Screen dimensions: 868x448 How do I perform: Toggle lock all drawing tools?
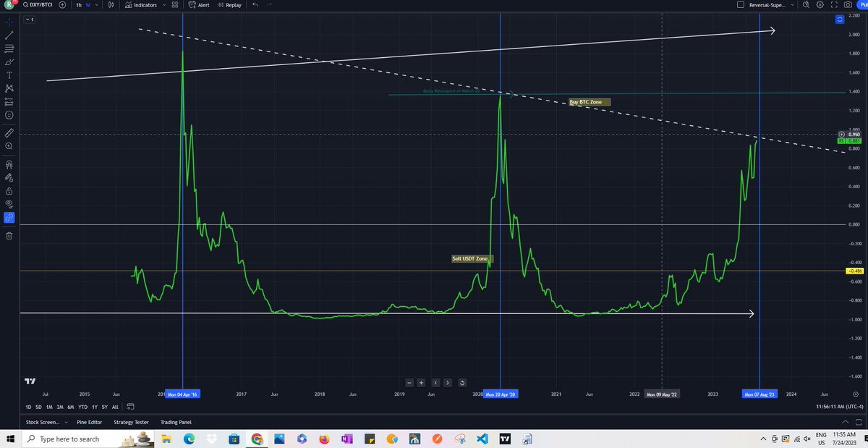9,191
